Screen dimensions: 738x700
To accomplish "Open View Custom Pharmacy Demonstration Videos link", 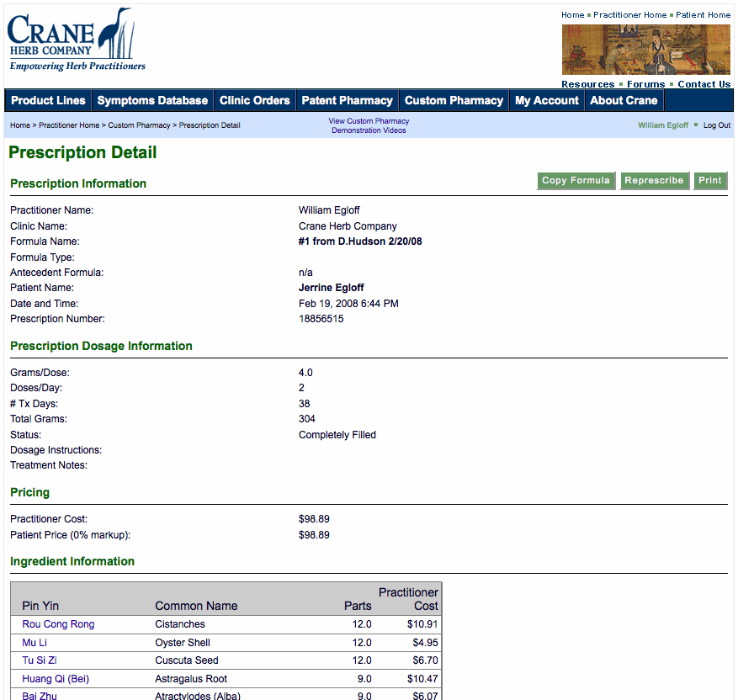I will click(x=369, y=125).
